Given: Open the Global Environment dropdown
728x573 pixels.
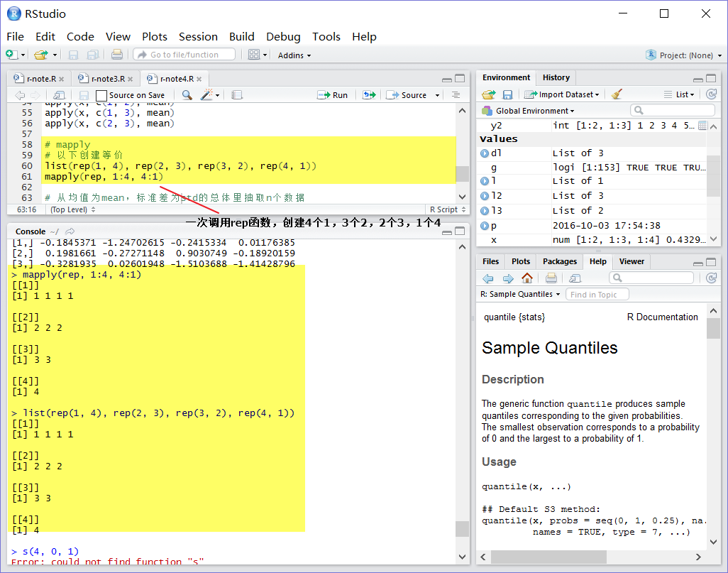Looking at the screenshot, I should [x=529, y=111].
